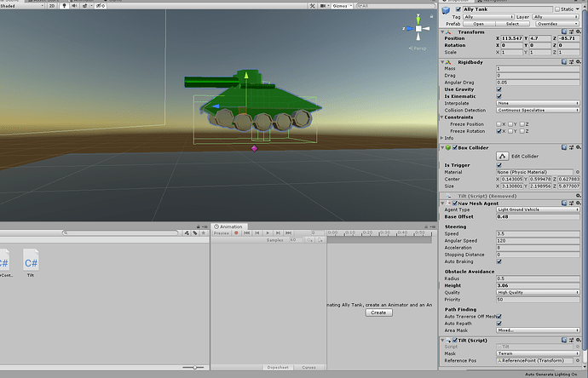Collapse the Transform component

pos(442,32)
